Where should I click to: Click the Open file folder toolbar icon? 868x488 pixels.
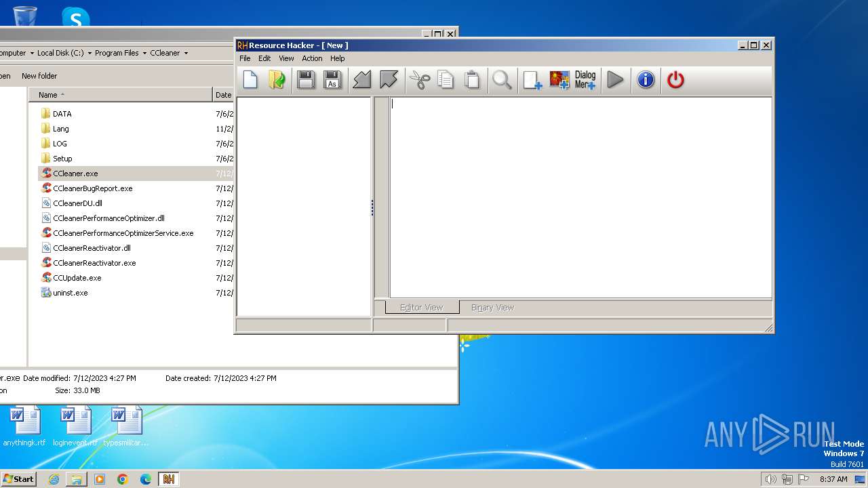point(277,80)
